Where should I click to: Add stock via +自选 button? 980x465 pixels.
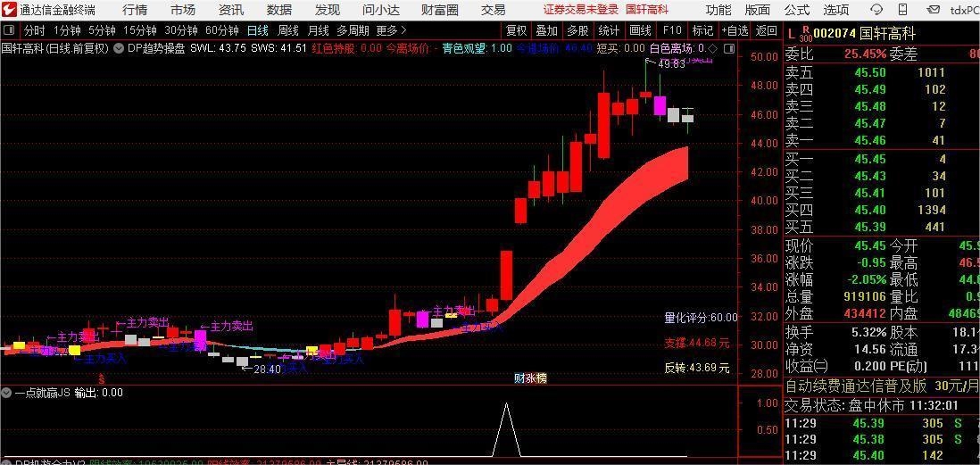coord(735,30)
